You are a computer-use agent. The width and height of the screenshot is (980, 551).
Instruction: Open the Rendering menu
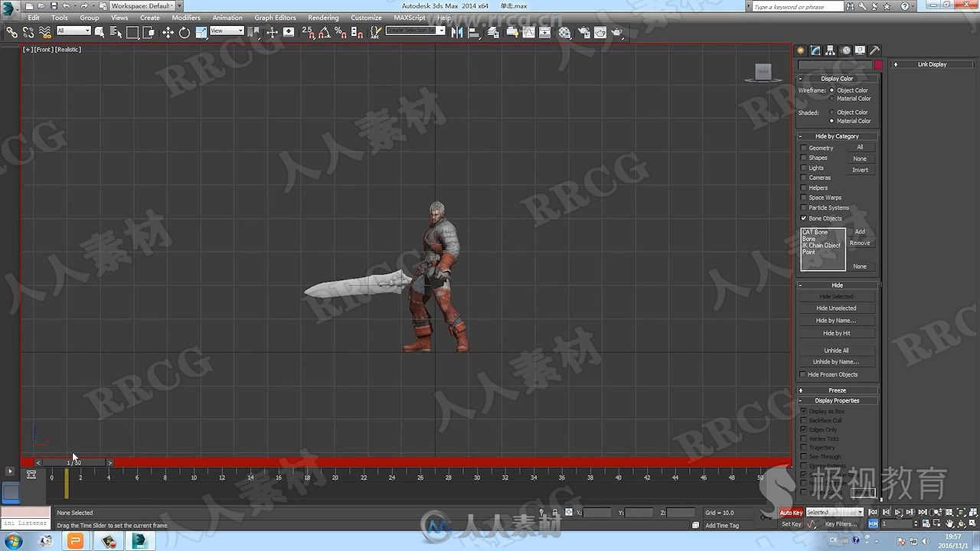[323, 18]
